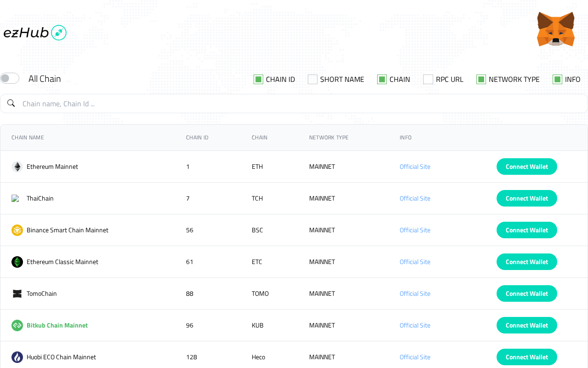Viewport: 588px width, 368px height.
Task: Click the Binance Smart Chain logo
Action: tap(17, 230)
